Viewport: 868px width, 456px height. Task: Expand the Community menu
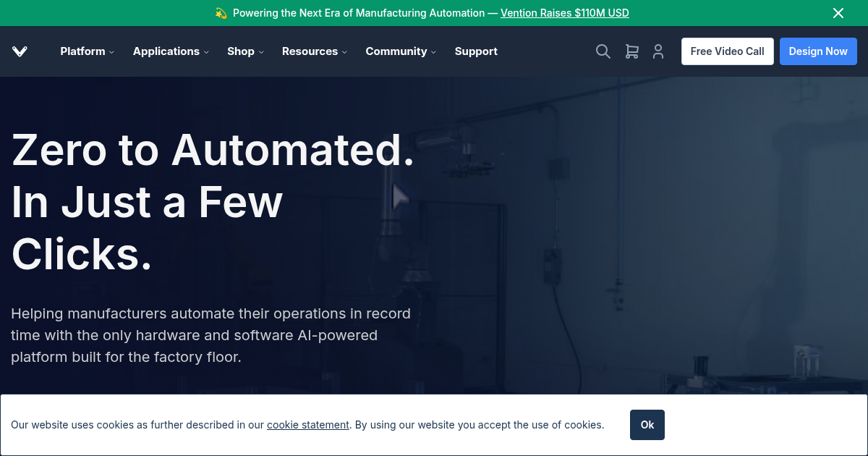[x=401, y=51]
